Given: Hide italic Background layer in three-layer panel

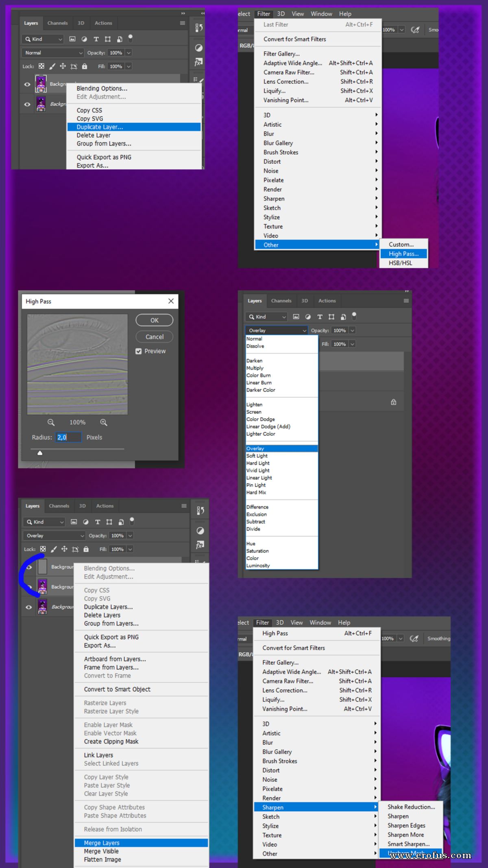Looking at the screenshot, I should 29,607.
